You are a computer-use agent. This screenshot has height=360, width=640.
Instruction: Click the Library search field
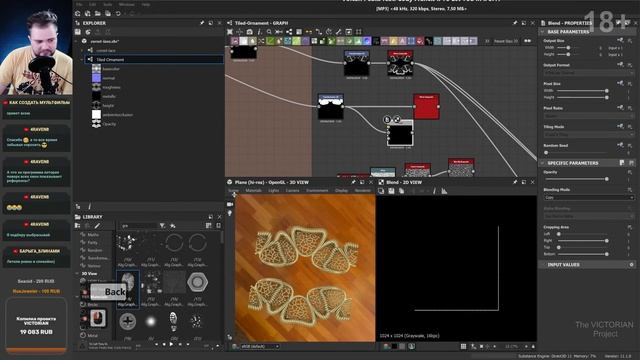click(x=139, y=226)
